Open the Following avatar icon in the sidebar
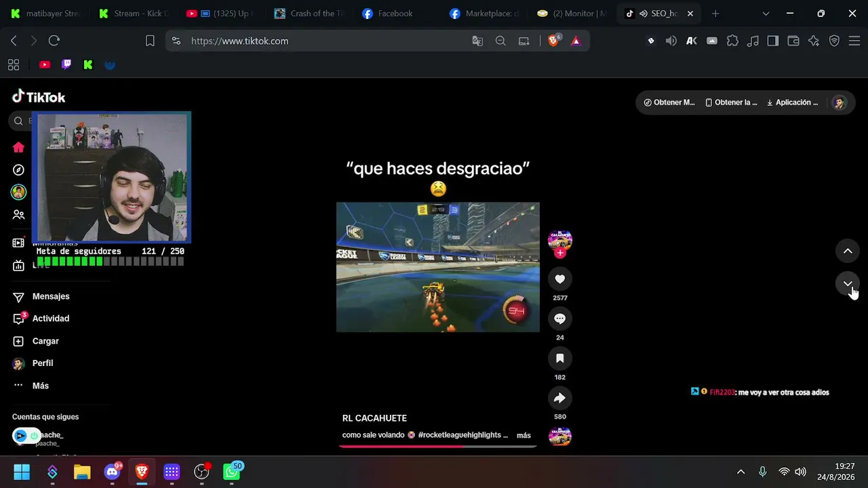868x488 pixels. point(18,192)
